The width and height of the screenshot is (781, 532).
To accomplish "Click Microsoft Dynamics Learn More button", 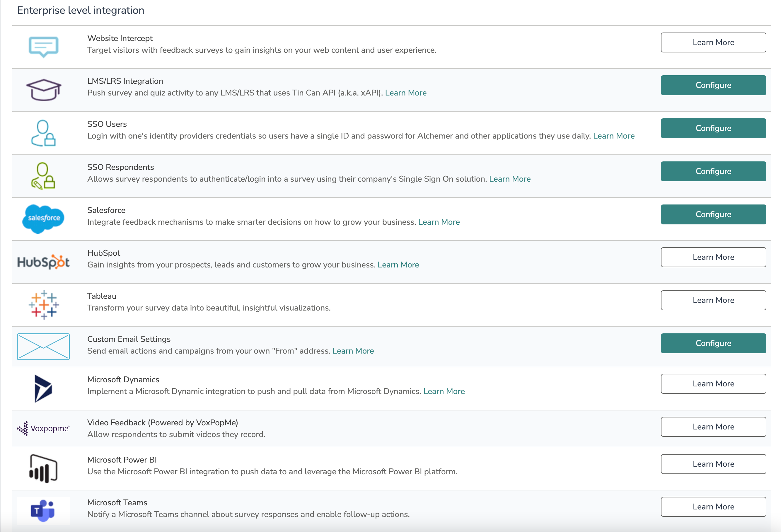I will coord(713,384).
